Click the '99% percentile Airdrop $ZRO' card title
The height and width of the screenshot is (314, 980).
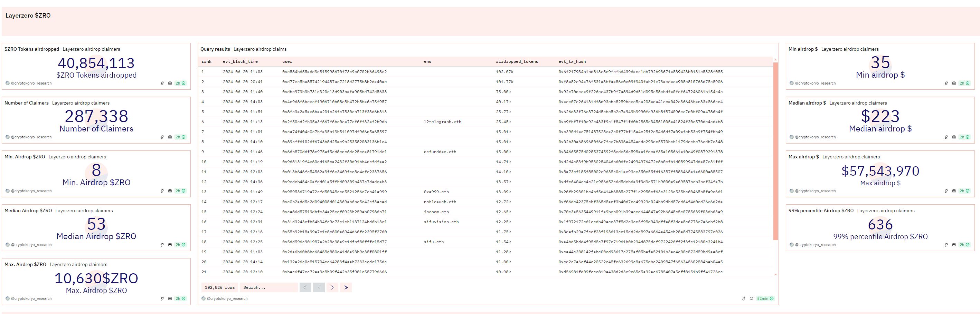[821, 211]
